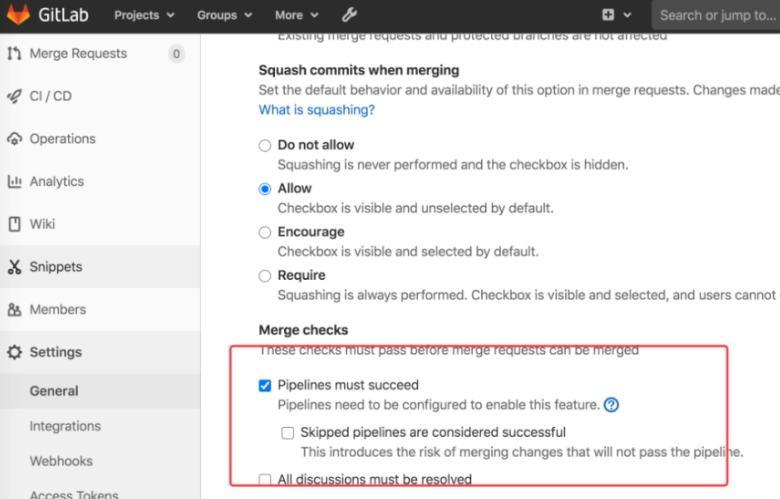Expand the More dropdown menu
Viewport: 780px width, 499px height.
296,15
